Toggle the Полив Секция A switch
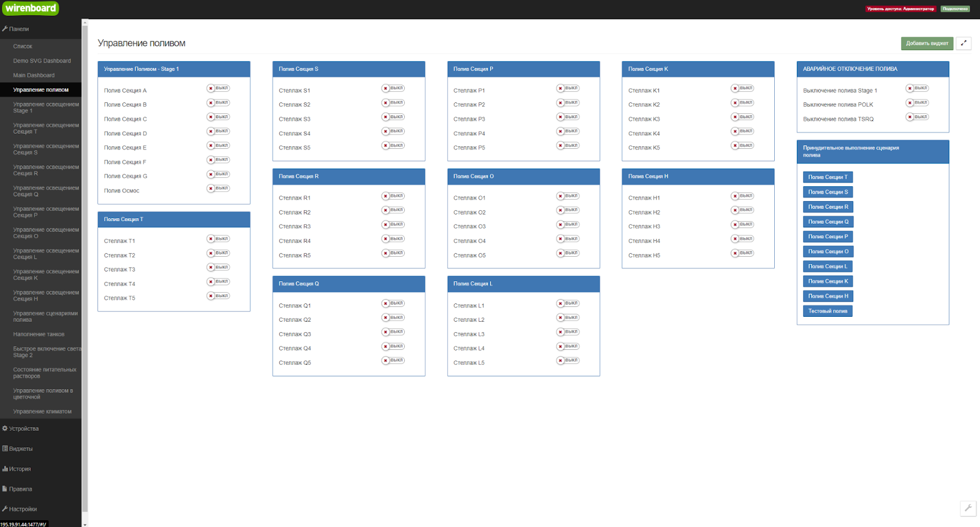 point(218,88)
